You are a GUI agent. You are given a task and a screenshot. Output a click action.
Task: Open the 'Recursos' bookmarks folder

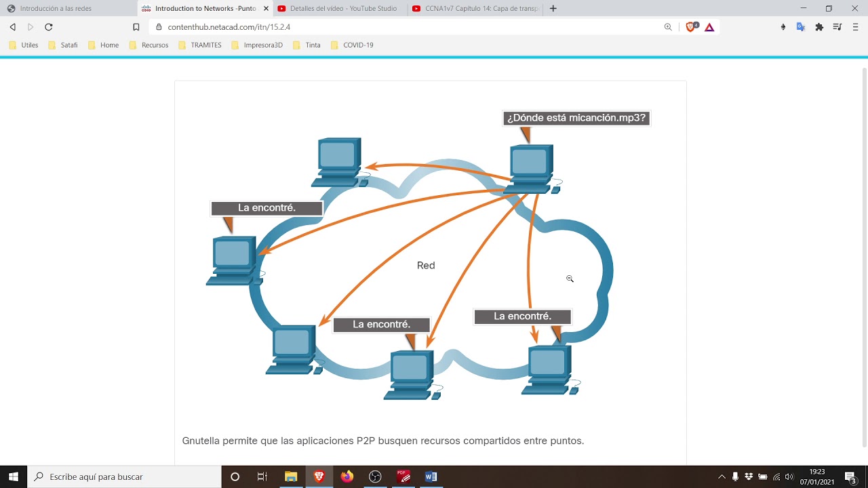coord(149,45)
